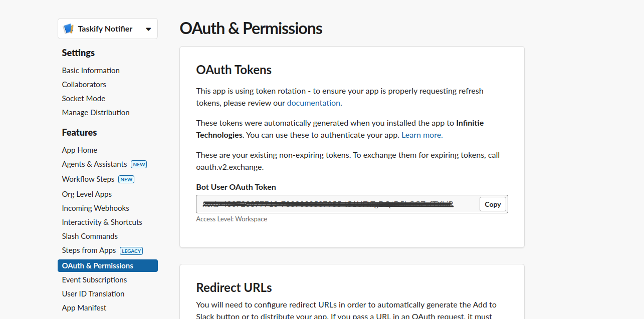Open Interactivity & Shortcuts settings
644x319 pixels.
pyautogui.click(x=102, y=222)
